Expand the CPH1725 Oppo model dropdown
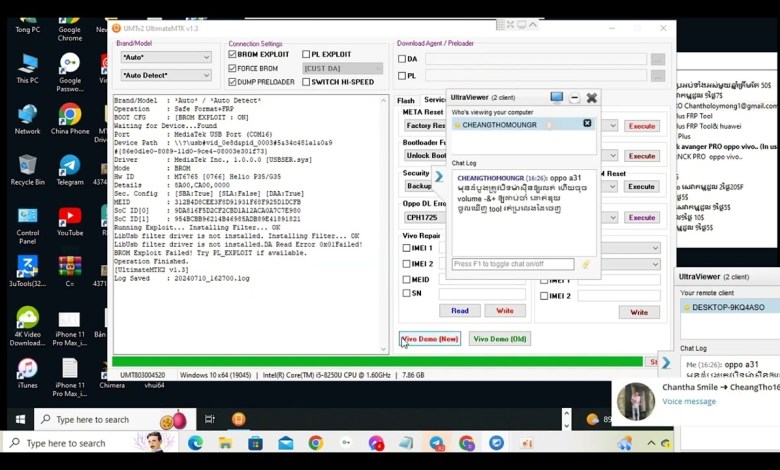Screen dimensions: 780x470 point(441,217)
